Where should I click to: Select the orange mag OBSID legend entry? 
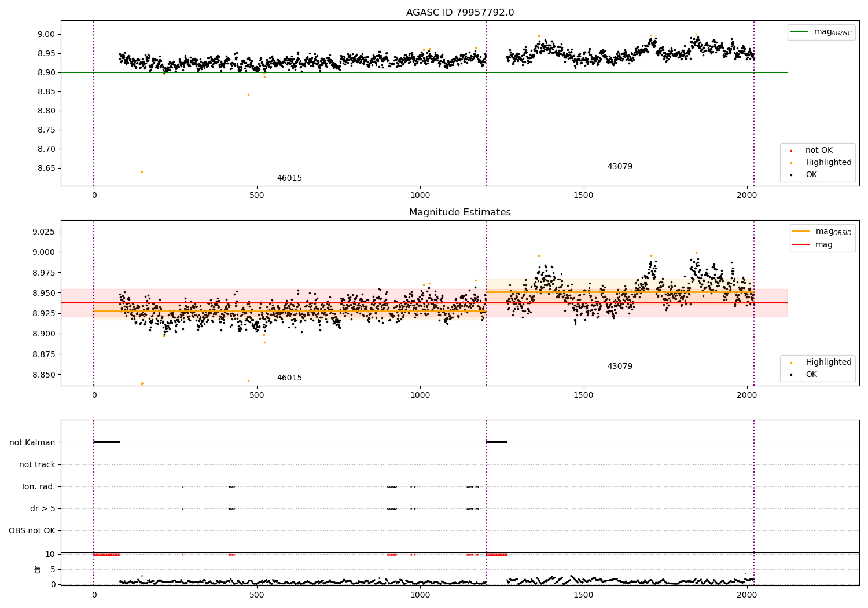[822, 232]
